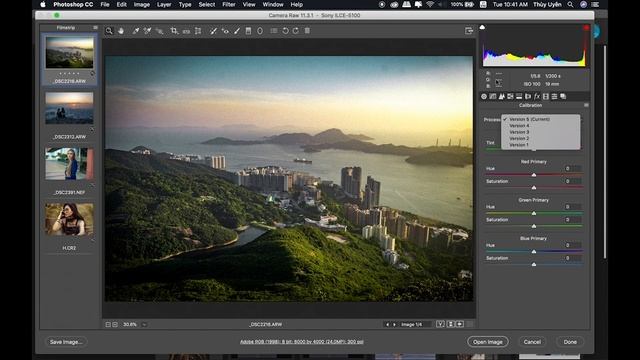Open macOS Spotlight search icon
The image size is (640, 360).
(x=570, y=4)
